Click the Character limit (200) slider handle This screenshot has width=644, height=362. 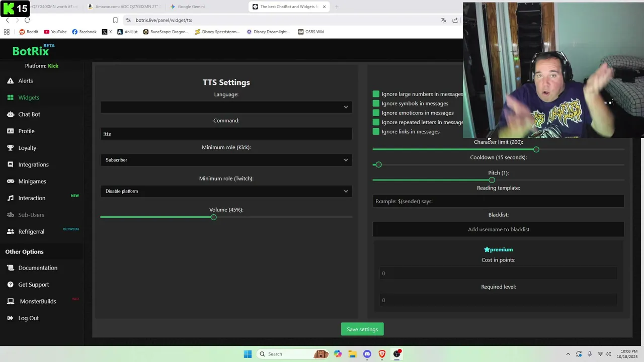click(x=536, y=149)
